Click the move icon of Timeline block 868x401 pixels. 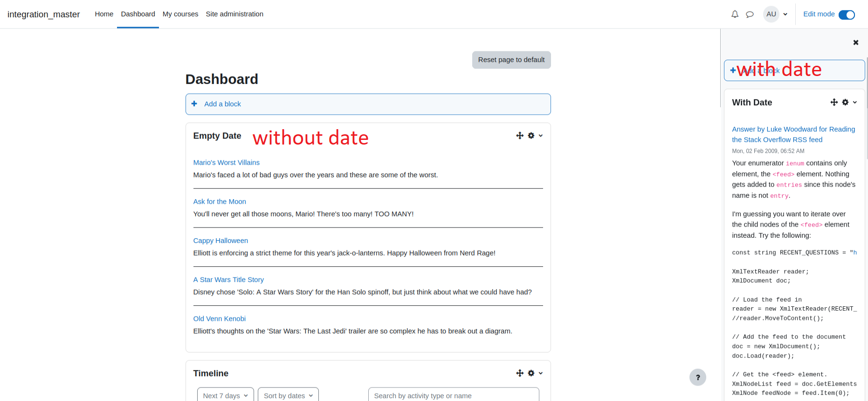click(x=520, y=373)
